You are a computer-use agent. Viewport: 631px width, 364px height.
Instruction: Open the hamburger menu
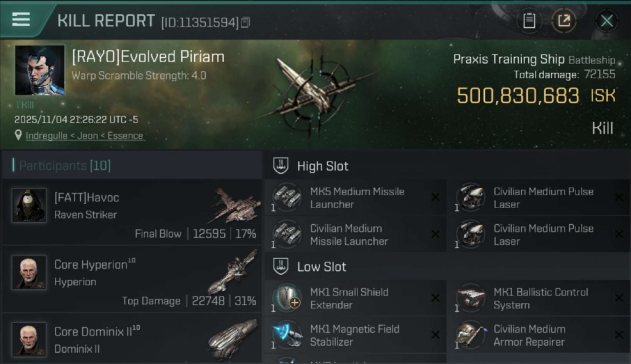(x=21, y=19)
